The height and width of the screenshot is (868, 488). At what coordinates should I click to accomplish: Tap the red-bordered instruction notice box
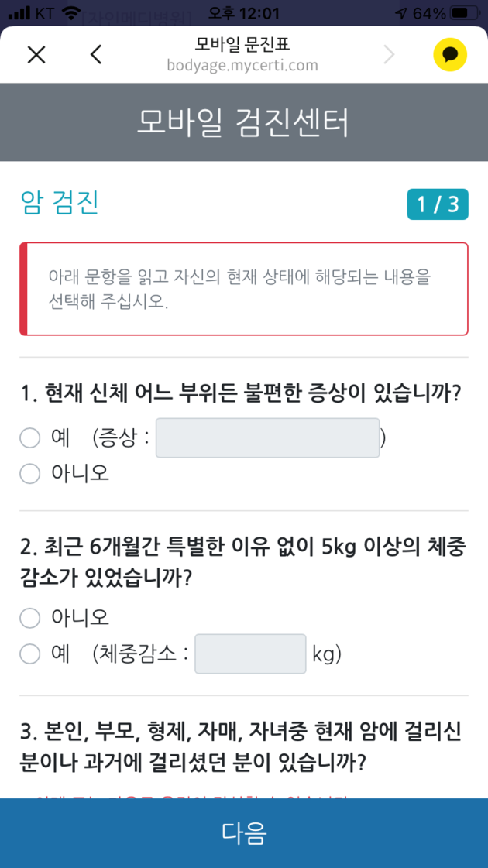click(244, 289)
